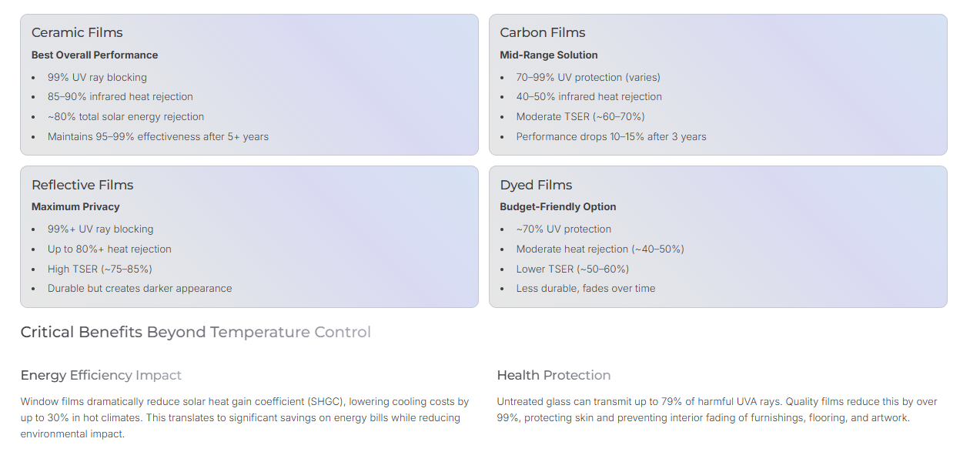The height and width of the screenshot is (452, 980).
Task: Click the Budget-Friendly Option subtitle
Action: tap(557, 206)
